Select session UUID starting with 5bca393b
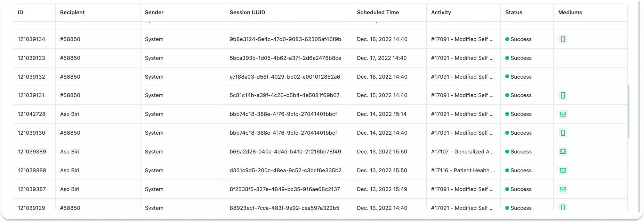The height and width of the screenshot is (222, 644). (285, 58)
